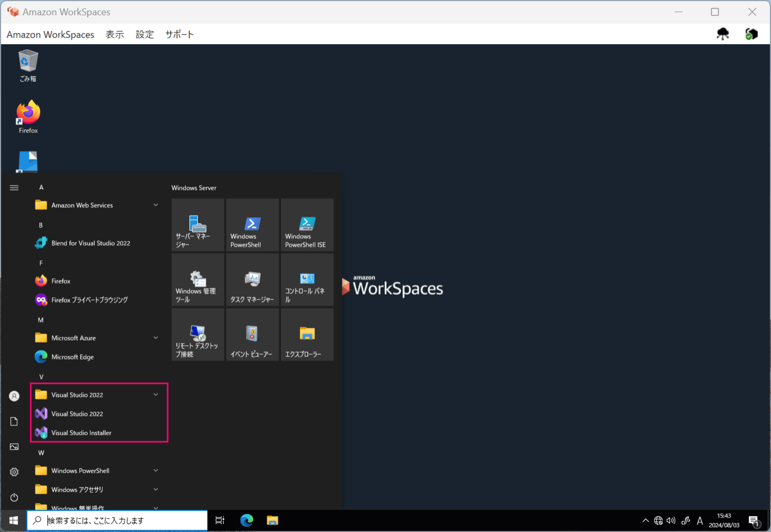Viewport: 771px width, 532px height.
Task: Open the Server Manager tile
Action: pos(198,225)
